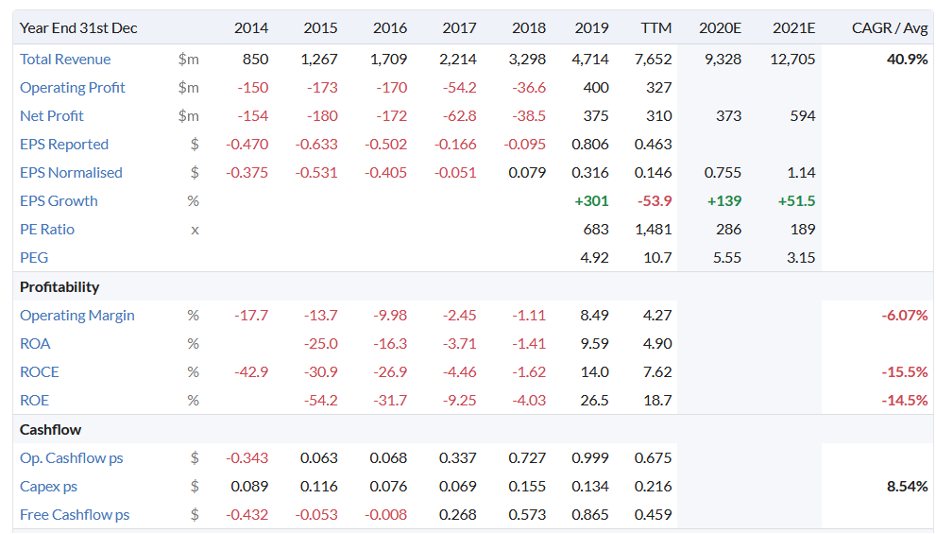Screen dimensions: 936x534
Task: Select the PEG metric link
Action: point(34,257)
